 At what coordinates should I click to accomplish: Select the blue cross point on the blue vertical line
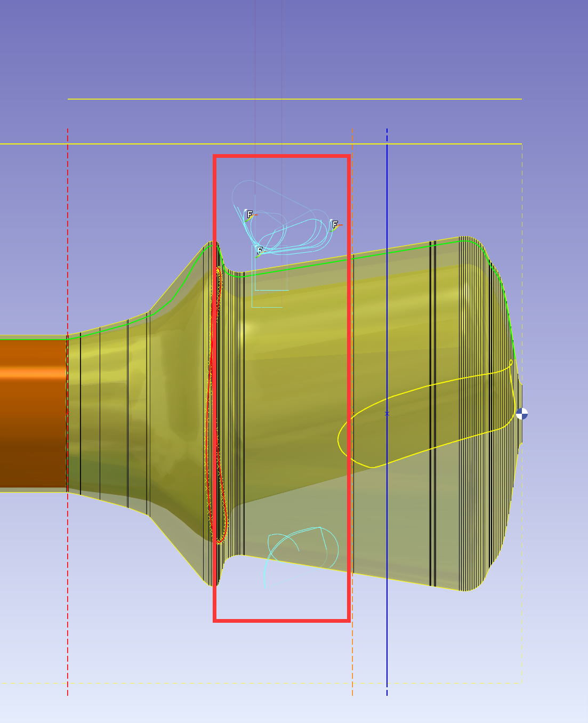click(x=387, y=413)
